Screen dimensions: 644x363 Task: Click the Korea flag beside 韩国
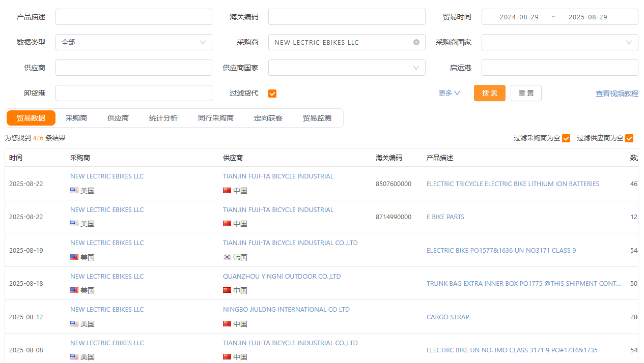(x=227, y=257)
